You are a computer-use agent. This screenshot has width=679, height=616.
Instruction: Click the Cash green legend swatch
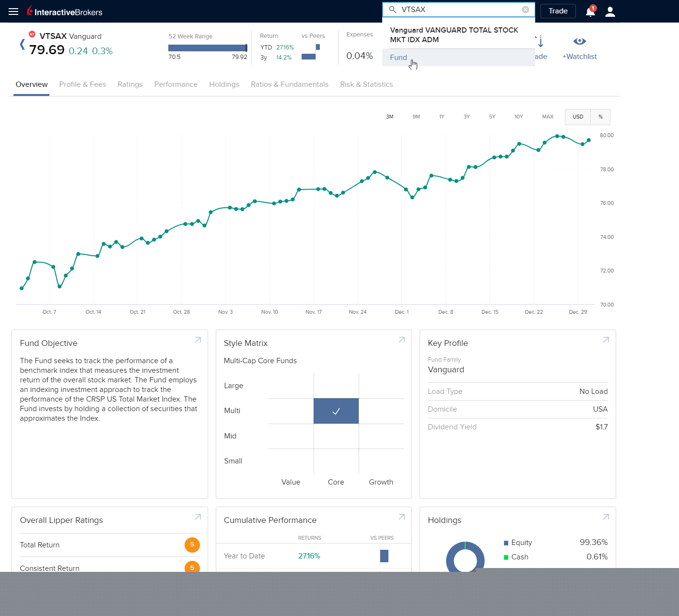(x=506, y=557)
